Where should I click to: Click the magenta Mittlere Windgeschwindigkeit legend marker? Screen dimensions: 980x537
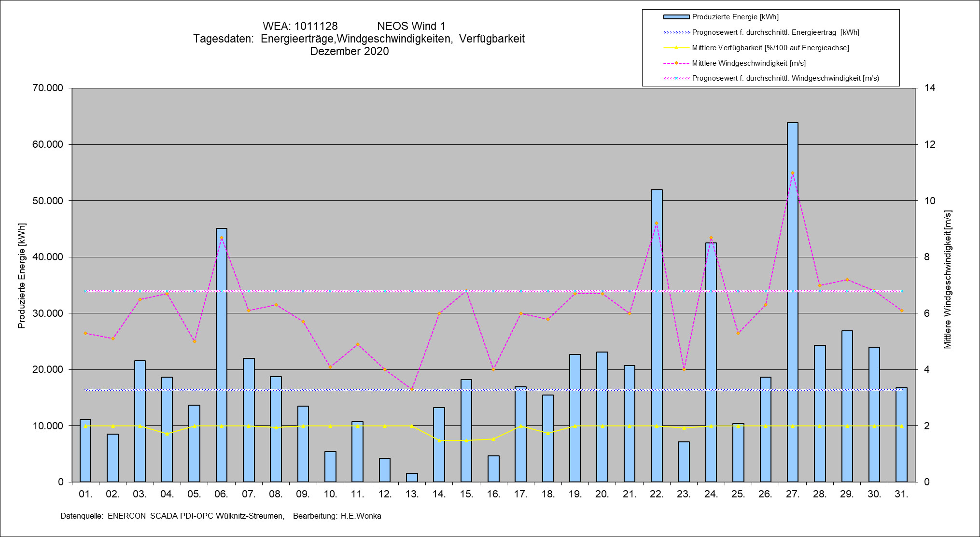[x=676, y=63]
